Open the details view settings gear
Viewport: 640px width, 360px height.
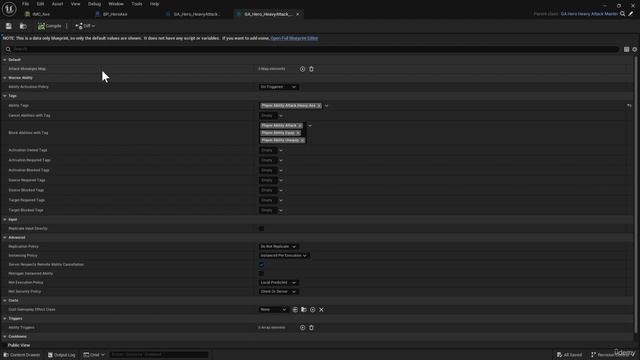(635, 49)
